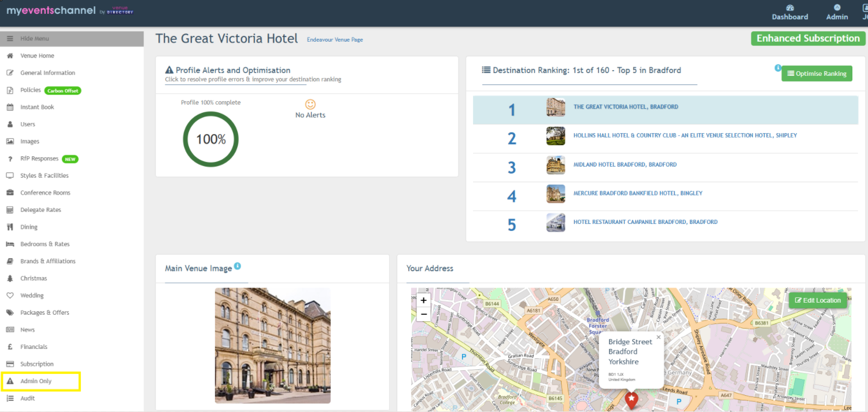Click the Admin user icon in header
Image resolution: width=868 pixels, height=412 pixels.
point(837,8)
